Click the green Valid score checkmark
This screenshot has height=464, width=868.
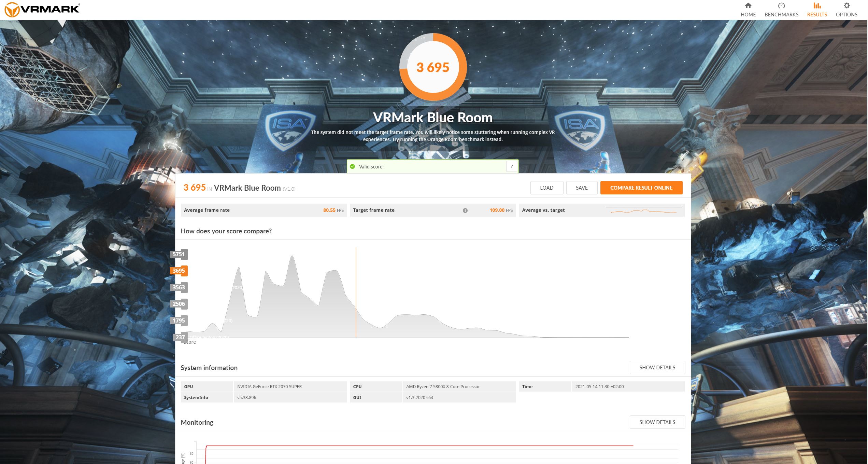coord(353,166)
